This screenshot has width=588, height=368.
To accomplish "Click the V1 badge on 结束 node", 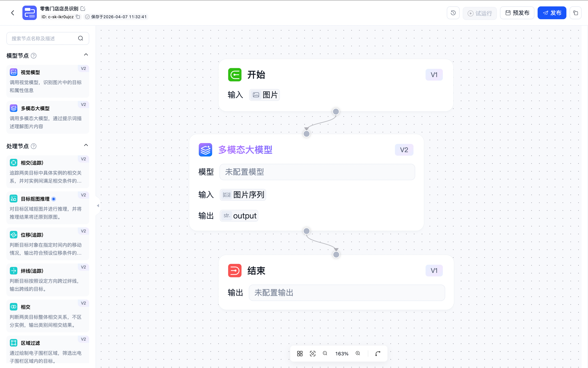I will [434, 271].
